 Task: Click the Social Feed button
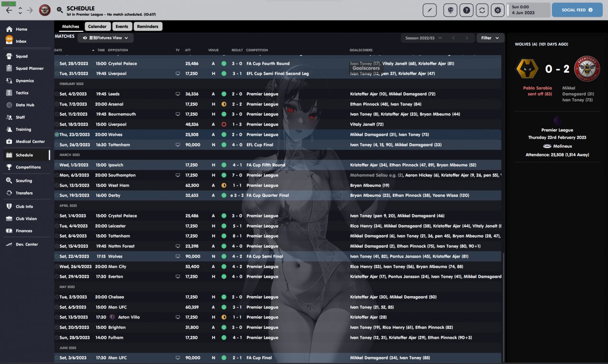coord(577,10)
